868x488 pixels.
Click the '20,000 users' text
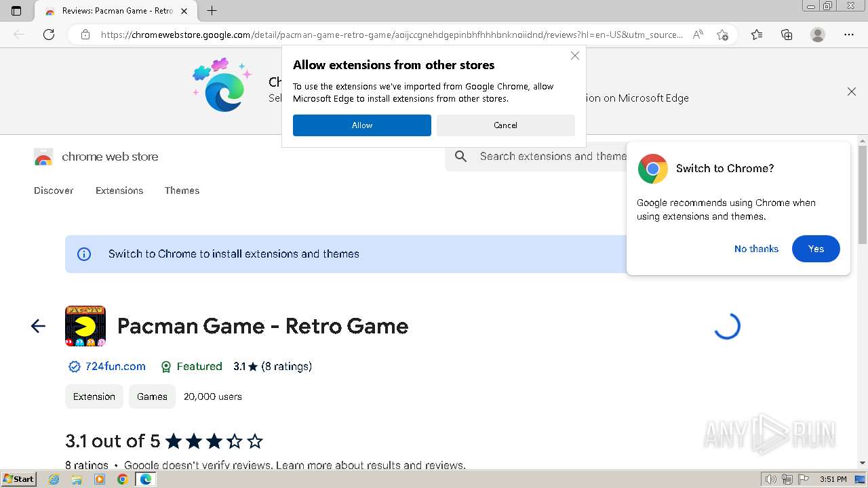pos(213,396)
